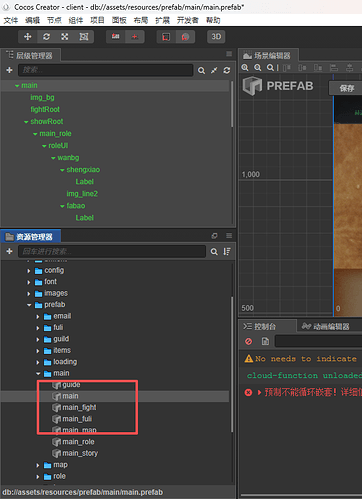Switch to 场景编辑器 tab
362x499 pixels.
click(268, 55)
